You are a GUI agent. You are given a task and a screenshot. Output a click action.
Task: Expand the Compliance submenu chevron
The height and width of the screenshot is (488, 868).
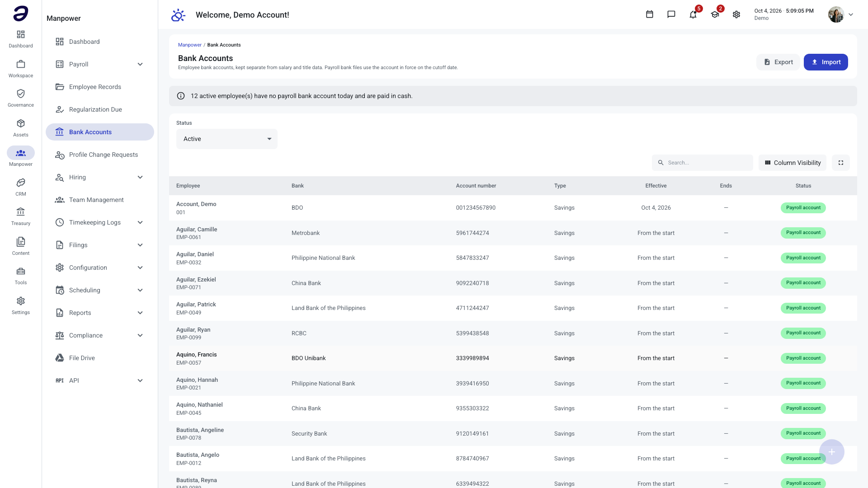[140, 335]
